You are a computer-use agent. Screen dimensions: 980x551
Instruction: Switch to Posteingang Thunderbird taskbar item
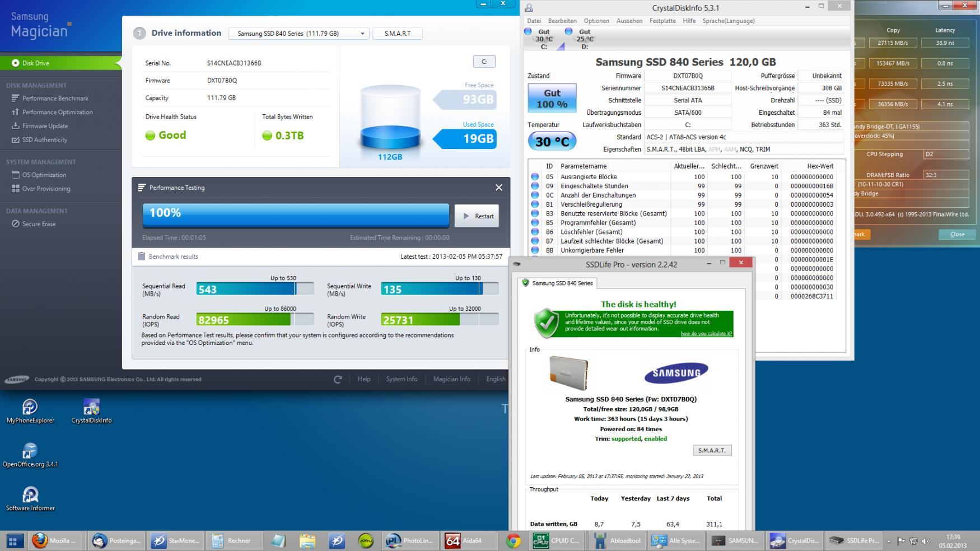click(116, 541)
